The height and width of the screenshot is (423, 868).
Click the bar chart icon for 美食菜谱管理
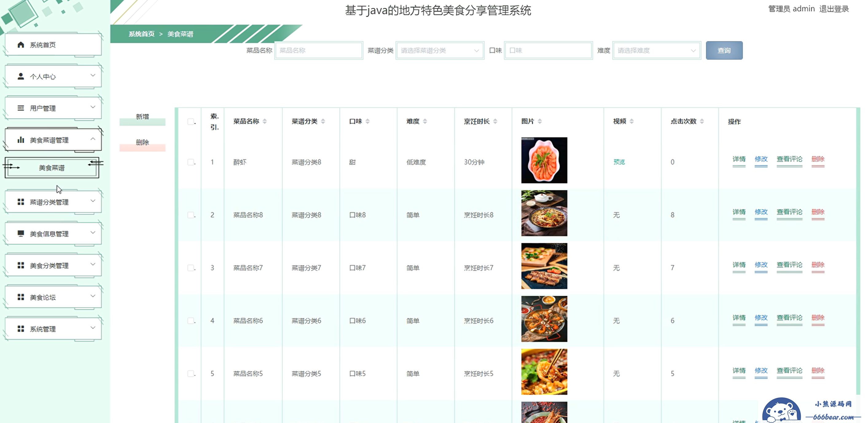21,140
